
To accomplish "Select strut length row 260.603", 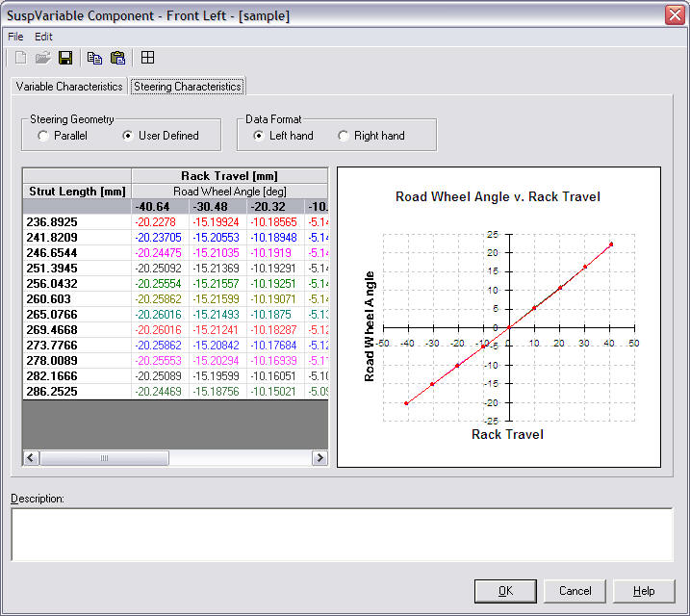I will [x=77, y=298].
